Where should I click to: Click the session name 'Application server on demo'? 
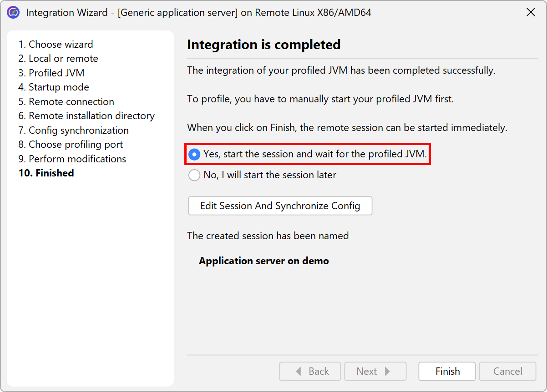[x=263, y=261]
